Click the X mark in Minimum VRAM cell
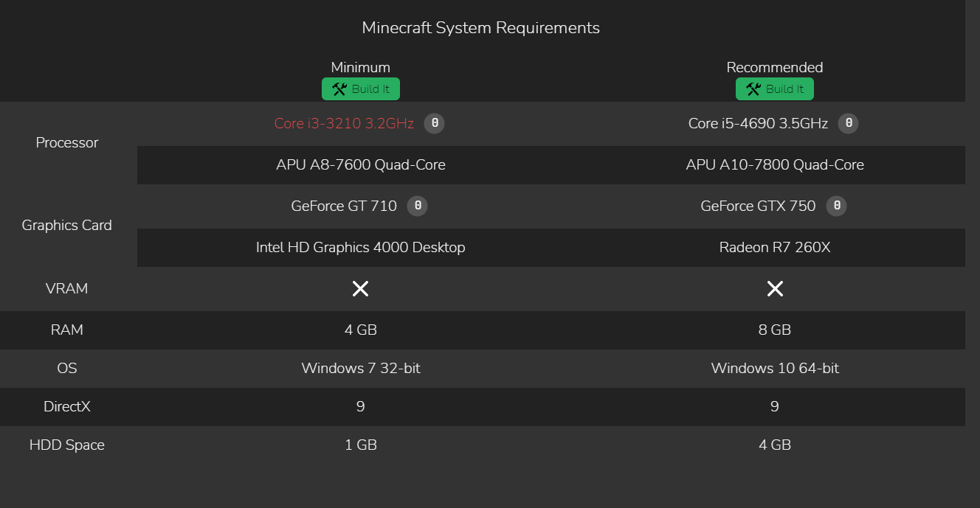 [360, 289]
